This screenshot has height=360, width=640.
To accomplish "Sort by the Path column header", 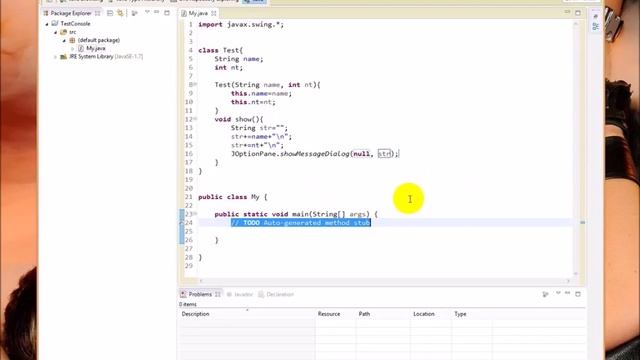I will pyautogui.click(x=383, y=314).
